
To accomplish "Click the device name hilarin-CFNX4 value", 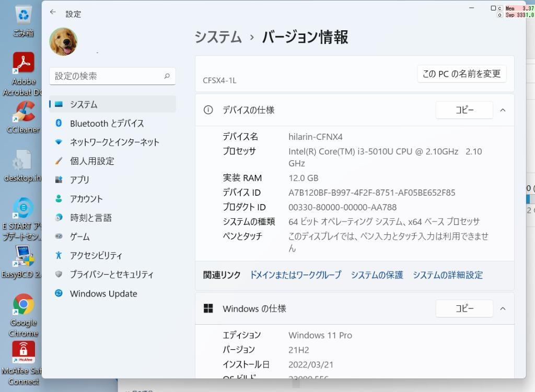I will click(x=315, y=137).
